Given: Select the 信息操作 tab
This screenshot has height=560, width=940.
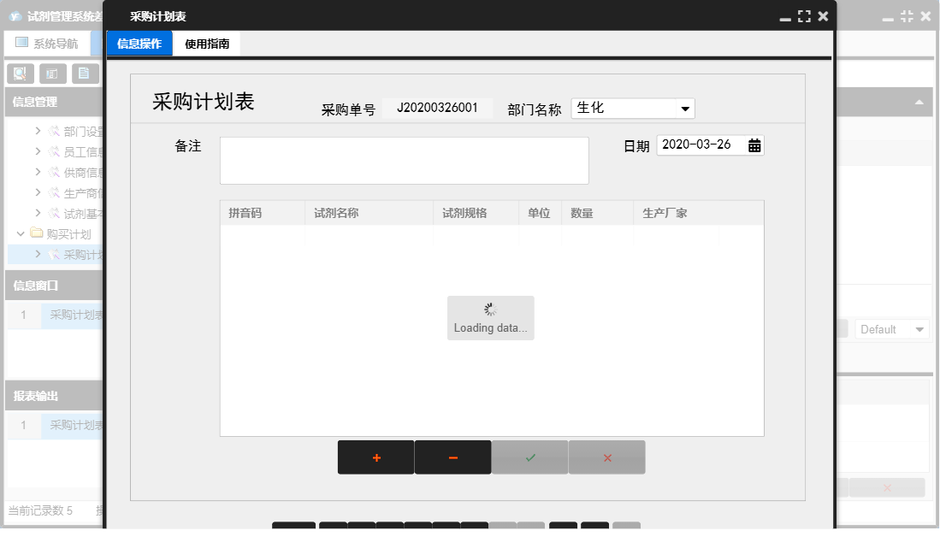Looking at the screenshot, I should pyautogui.click(x=138, y=42).
